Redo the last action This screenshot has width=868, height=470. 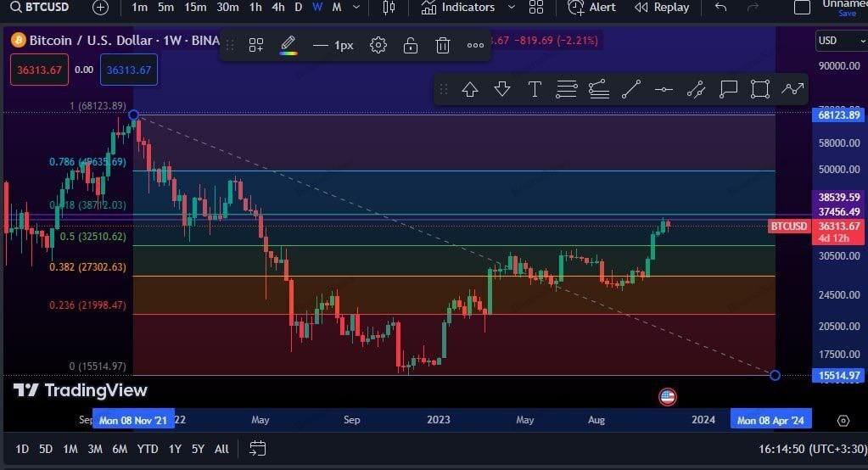pyautogui.click(x=753, y=7)
